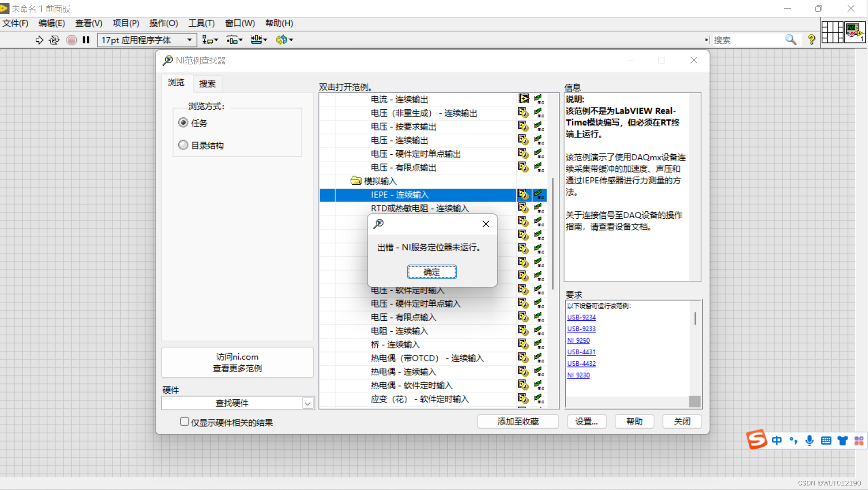Open the 文件(F) menu
Image resolution: width=868 pixels, height=490 pixels.
coord(15,23)
